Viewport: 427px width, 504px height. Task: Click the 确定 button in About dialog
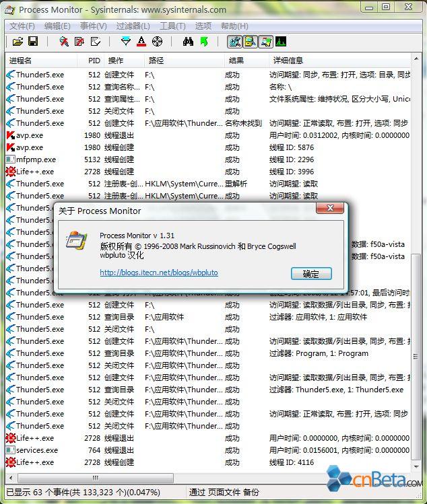pyautogui.click(x=311, y=274)
